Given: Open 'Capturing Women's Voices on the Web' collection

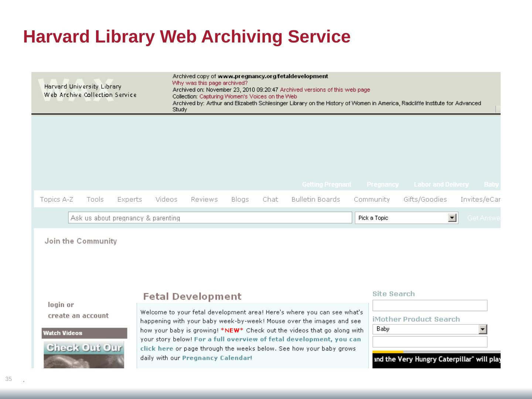Looking at the screenshot, I should point(248,96).
